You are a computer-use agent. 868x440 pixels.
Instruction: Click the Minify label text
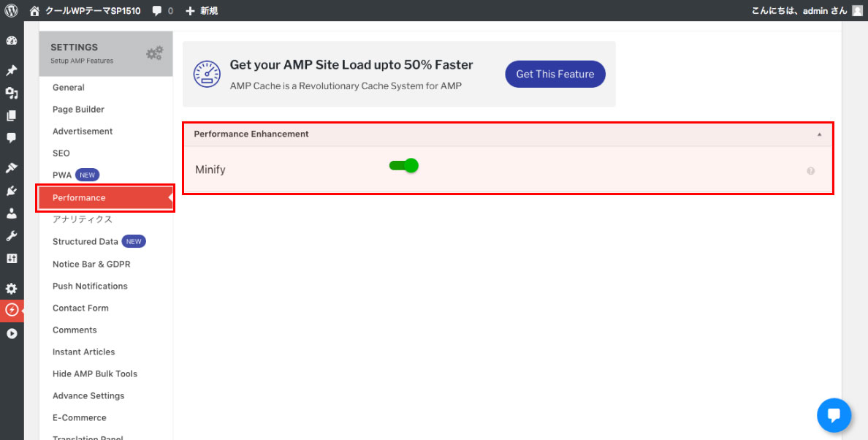coord(210,170)
